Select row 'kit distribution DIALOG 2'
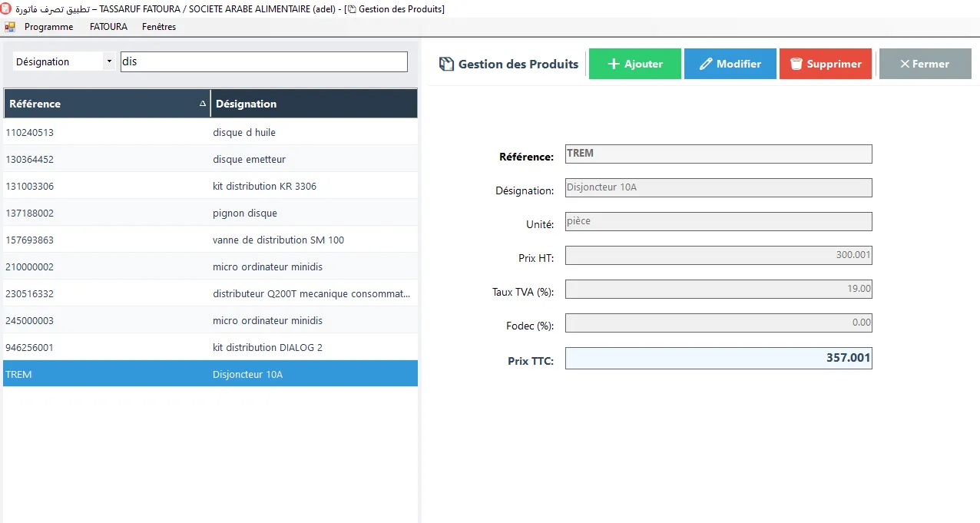This screenshot has height=523, width=980. [210, 347]
